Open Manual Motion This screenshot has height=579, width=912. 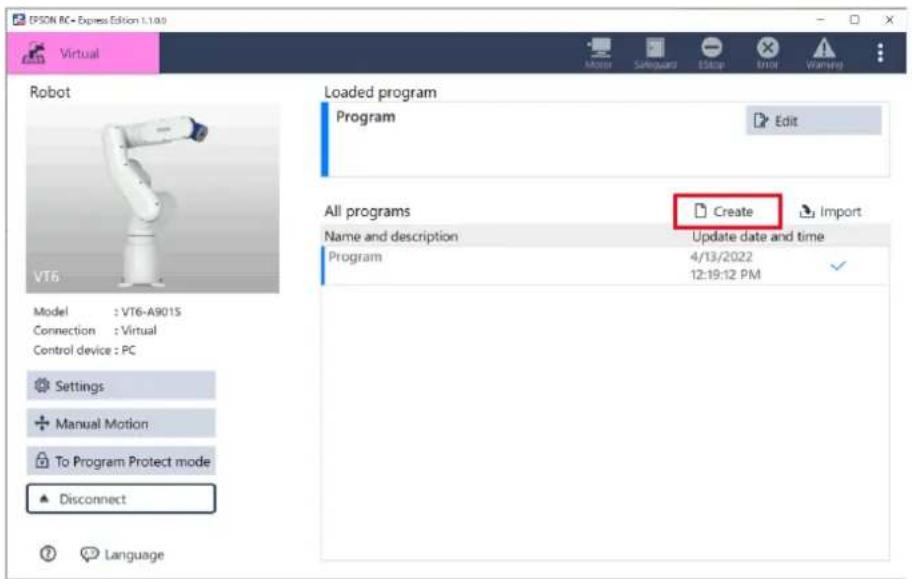click(x=121, y=423)
